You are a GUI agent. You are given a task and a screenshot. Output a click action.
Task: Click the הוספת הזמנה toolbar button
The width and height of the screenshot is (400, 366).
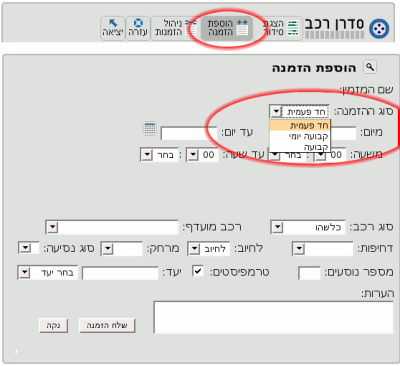227,28
